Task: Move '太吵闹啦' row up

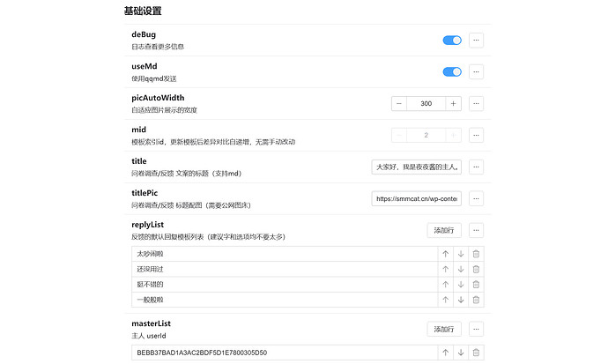Action: [x=446, y=254]
